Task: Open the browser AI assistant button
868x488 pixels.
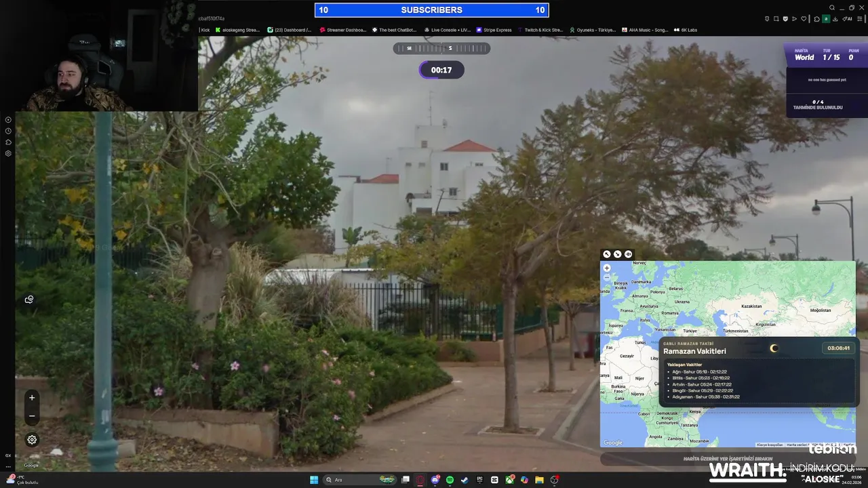Action: pos(847,19)
